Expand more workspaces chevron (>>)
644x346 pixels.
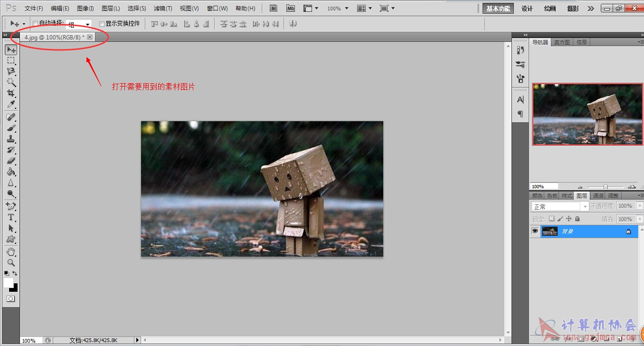point(590,9)
